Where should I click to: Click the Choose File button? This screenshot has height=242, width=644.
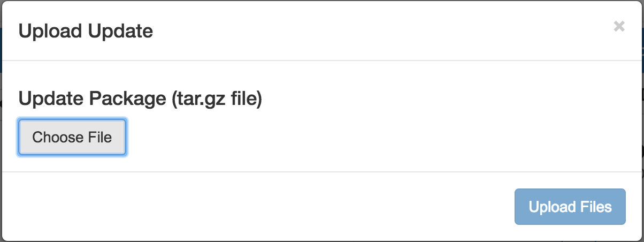[72, 138]
